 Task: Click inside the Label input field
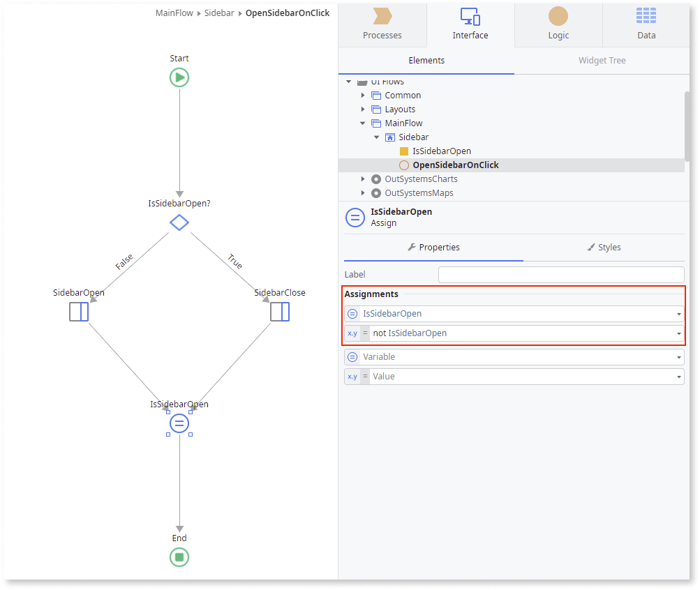[x=560, y=274]
